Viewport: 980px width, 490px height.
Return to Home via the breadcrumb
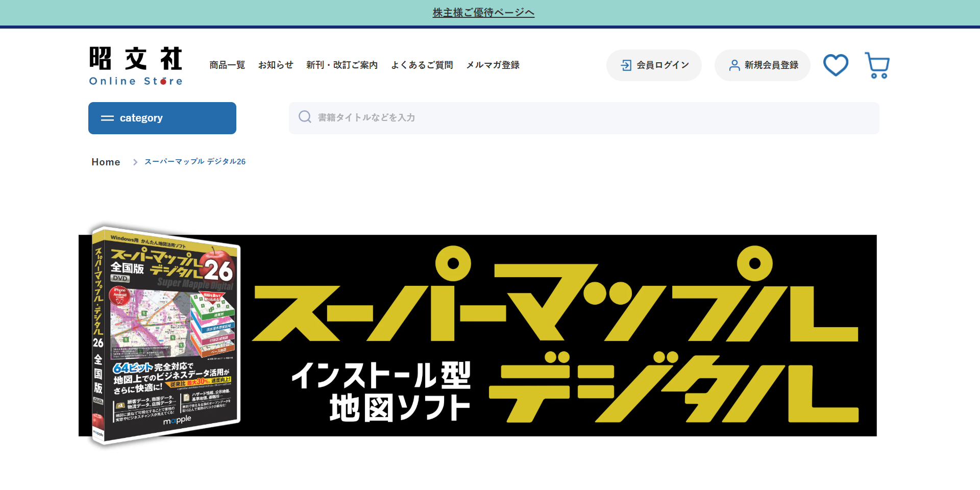(x=106, y=162)
